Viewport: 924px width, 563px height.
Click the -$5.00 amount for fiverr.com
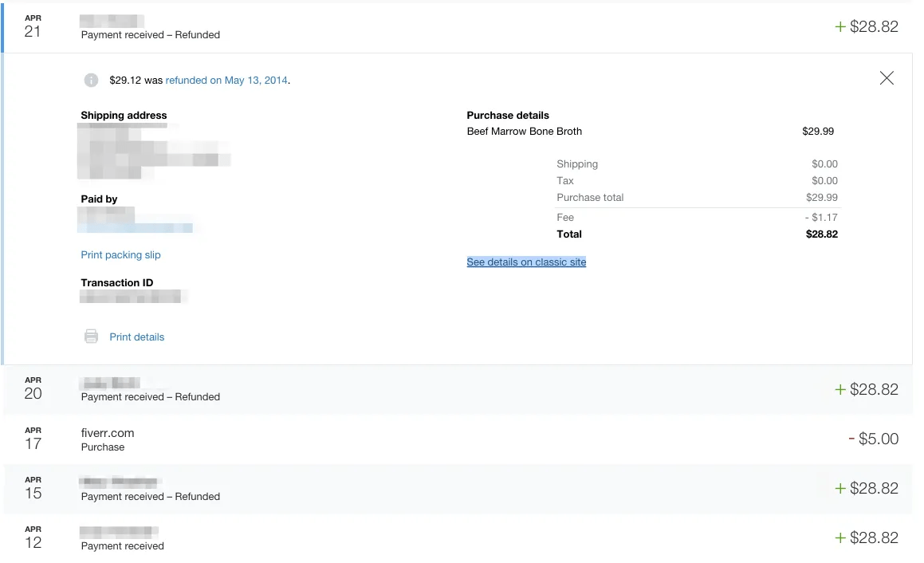[x=873, y=439]
